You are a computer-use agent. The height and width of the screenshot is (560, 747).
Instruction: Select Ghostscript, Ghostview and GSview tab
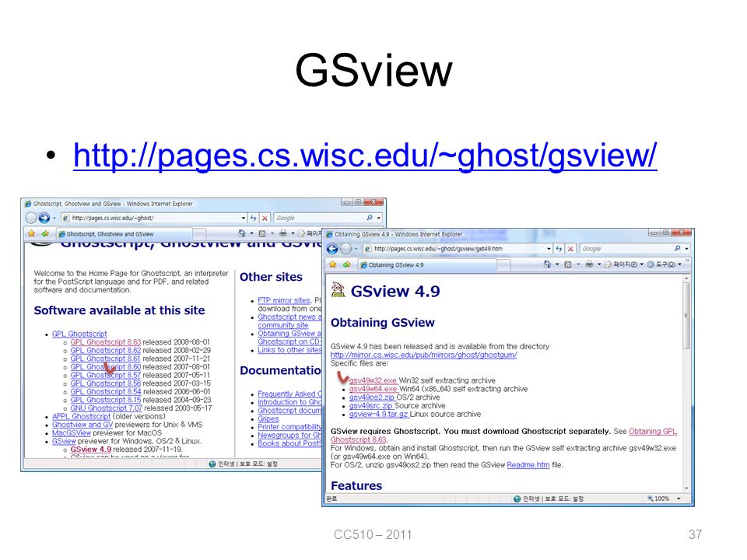point(124,234)
